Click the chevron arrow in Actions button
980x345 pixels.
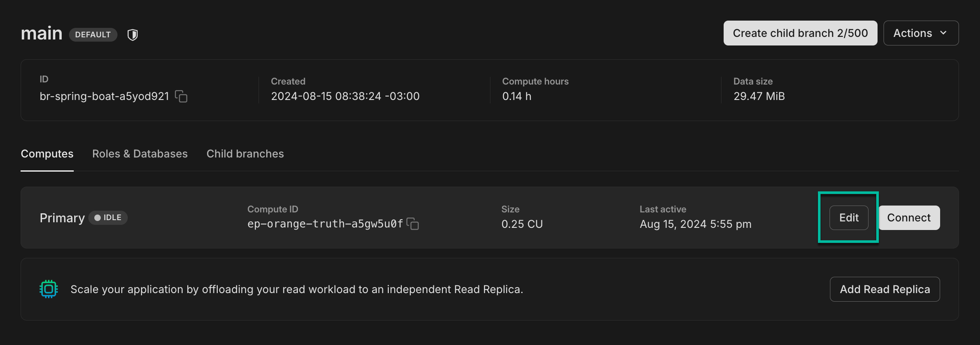[x=943, y=33]
